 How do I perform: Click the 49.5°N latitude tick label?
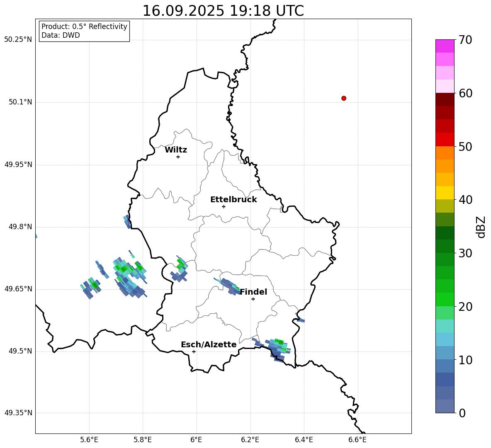[20, 351]
